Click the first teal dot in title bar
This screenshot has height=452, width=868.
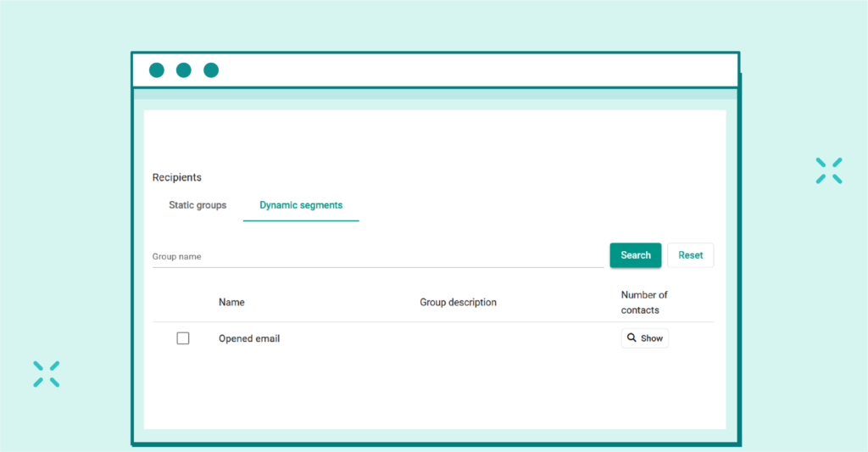pos(157,70)
